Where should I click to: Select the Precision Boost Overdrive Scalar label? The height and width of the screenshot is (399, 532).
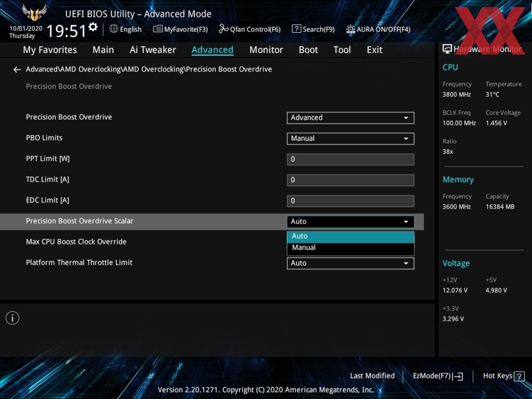pos(79,221)
